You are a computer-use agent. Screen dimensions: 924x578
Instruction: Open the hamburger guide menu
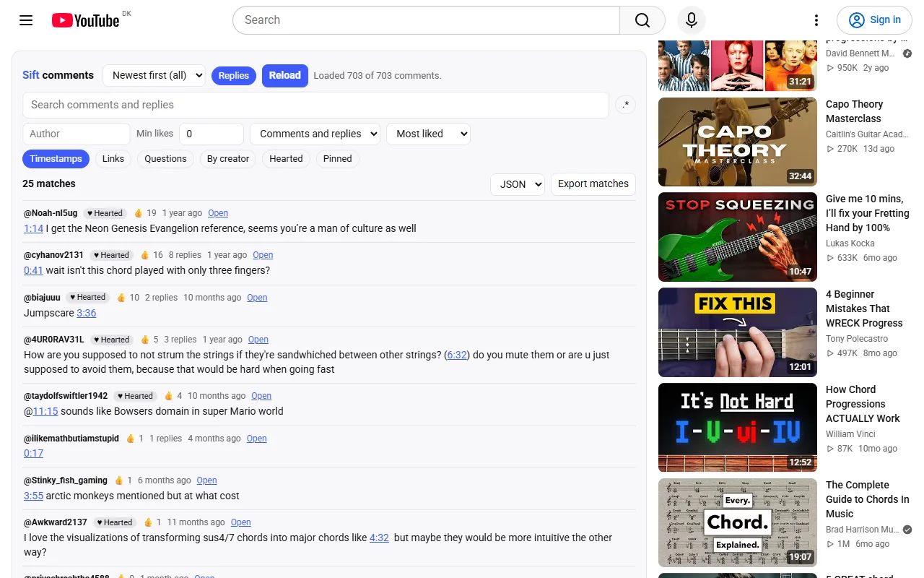(x=26, y=20)
